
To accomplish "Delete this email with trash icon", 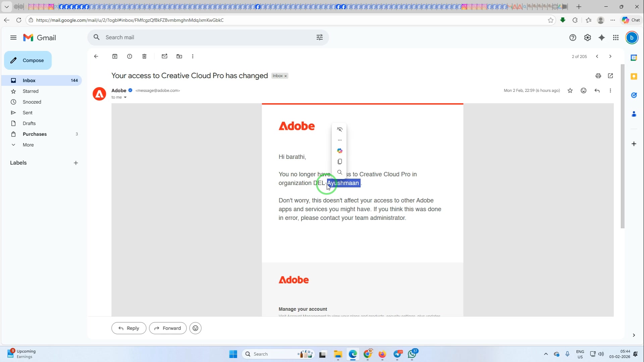I will (x=144, y=56).
